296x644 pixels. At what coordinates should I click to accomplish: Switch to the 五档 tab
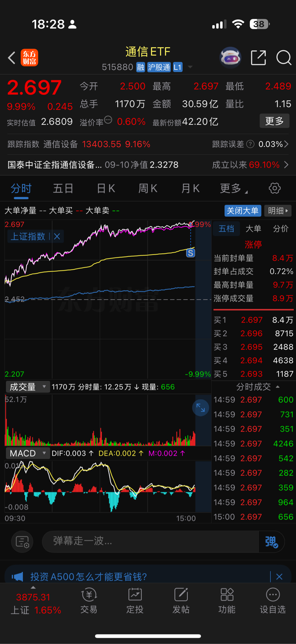point(226,229)
